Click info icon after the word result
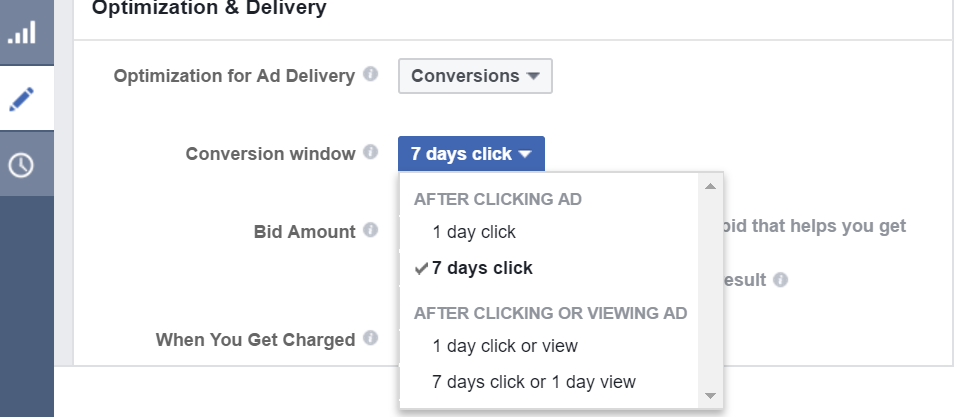 click(780, 279)
